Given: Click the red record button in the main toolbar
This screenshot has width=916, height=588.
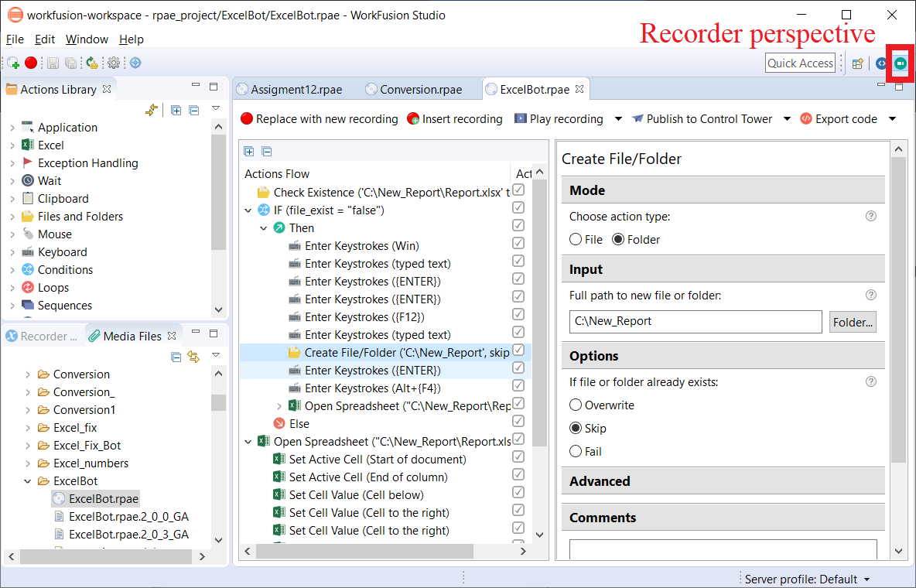Looking at the screenshot, I should (31, 63).
